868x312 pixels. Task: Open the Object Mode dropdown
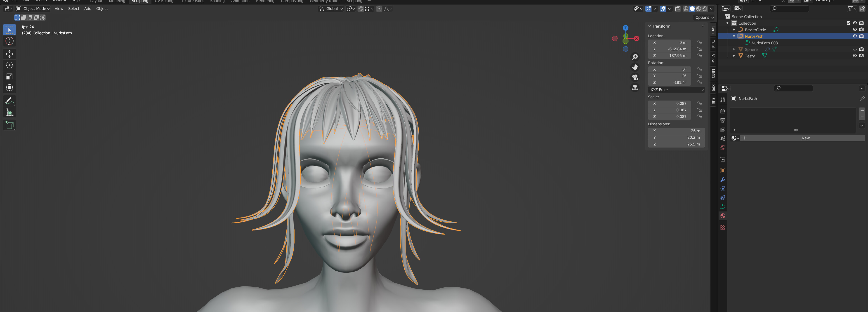click(33, 9)
